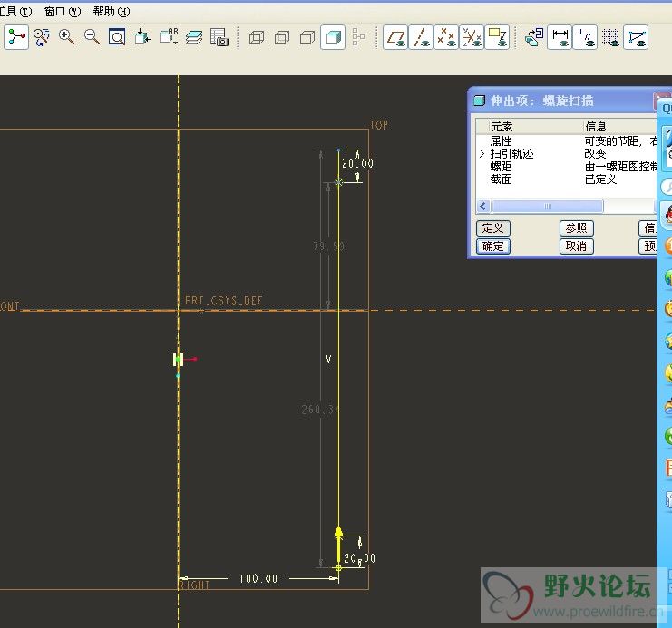This screenshot has width=672, height=628.
Task: Select the zoom out magnifier tool
Action: (92, 37)
